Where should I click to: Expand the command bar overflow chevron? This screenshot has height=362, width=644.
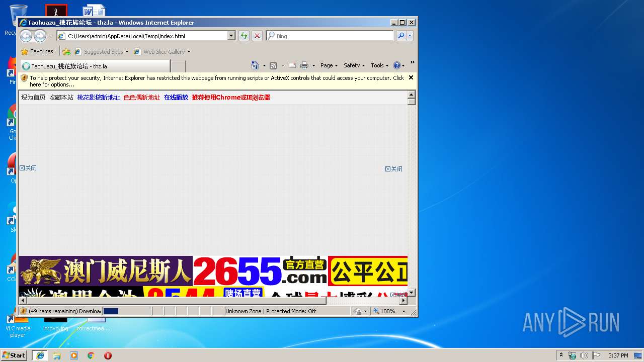413,62
